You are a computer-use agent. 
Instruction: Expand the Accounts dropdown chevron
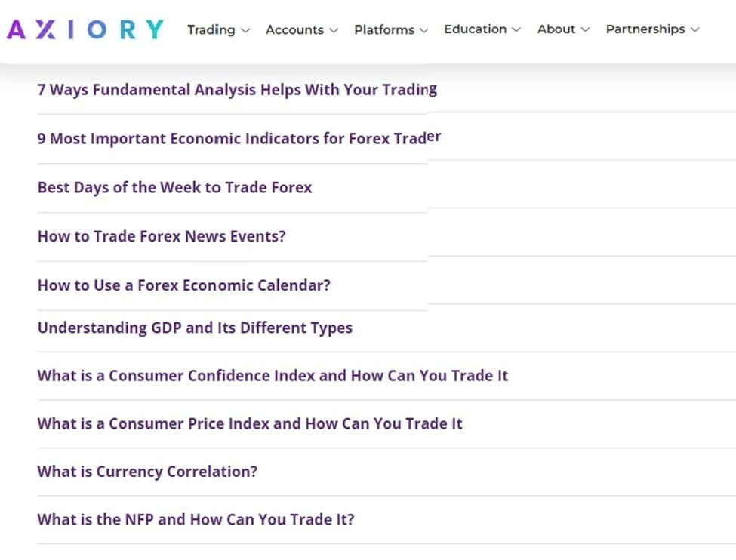334,30
